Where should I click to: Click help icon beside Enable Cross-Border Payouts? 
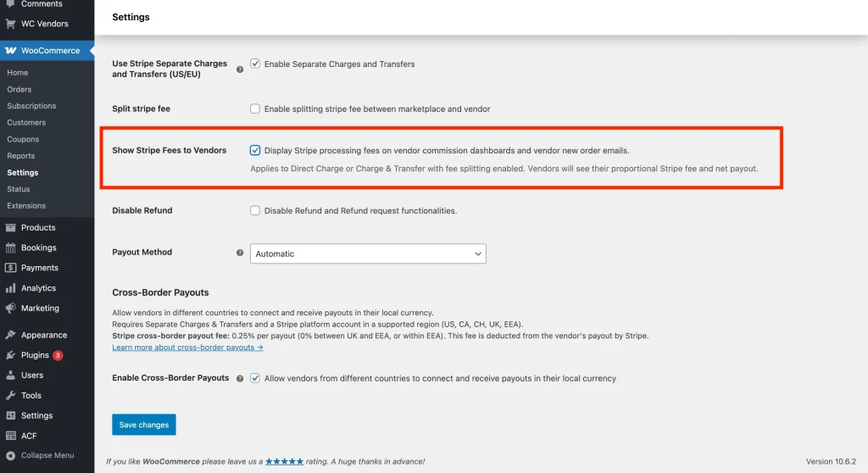click(240, 379)
